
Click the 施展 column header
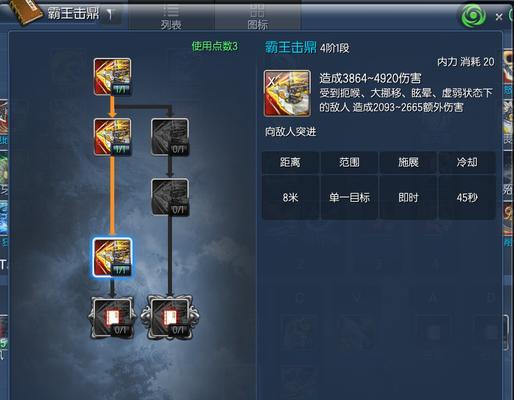pyautogui.click(x=408, y=162)
